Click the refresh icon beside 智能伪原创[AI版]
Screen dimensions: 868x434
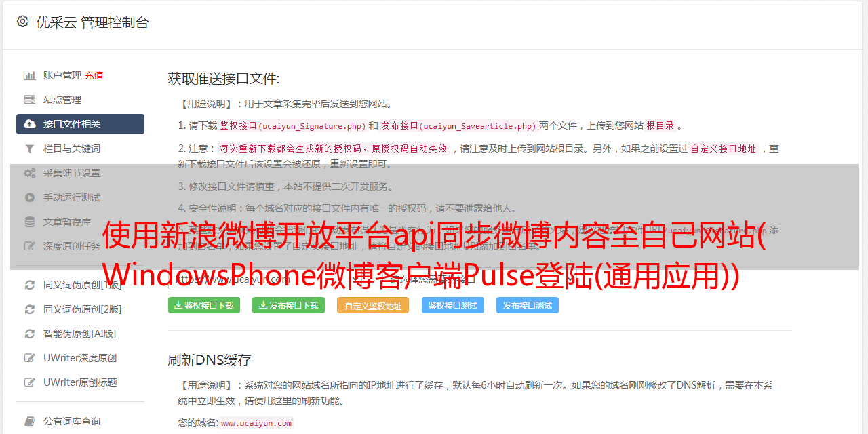tap(30, 334)
